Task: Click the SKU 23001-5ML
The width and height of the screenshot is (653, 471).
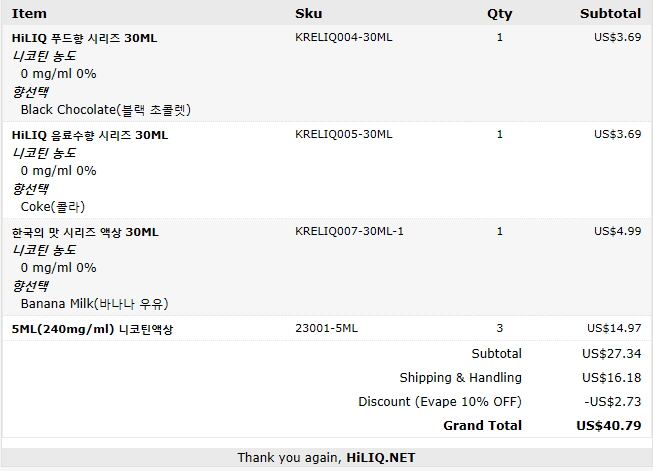Action: point(326,328)
